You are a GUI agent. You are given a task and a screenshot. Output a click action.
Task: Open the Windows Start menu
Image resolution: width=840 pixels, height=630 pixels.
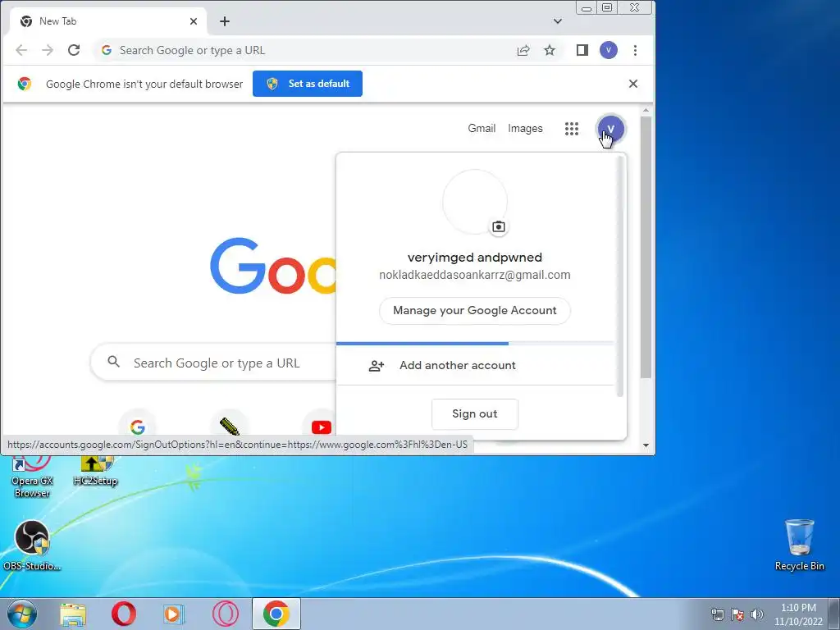coord(22,614)
